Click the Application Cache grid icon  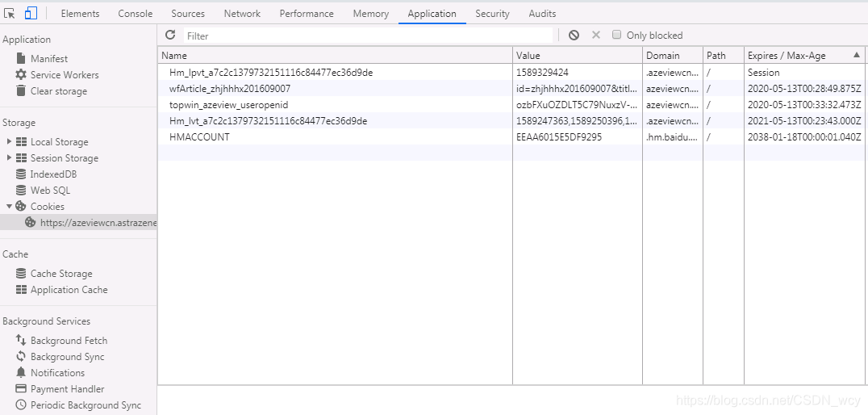[22, 289]
